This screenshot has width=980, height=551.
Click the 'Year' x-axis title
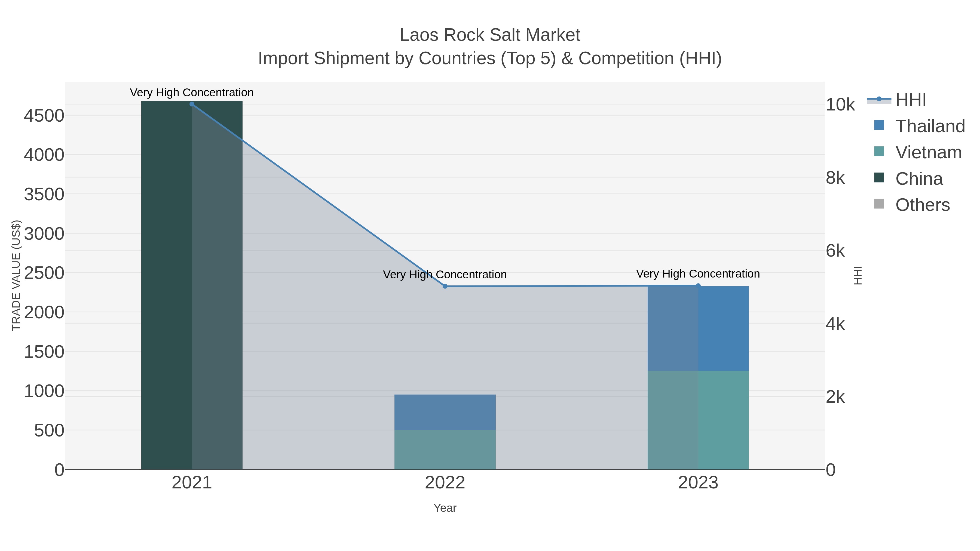[445, 508]
